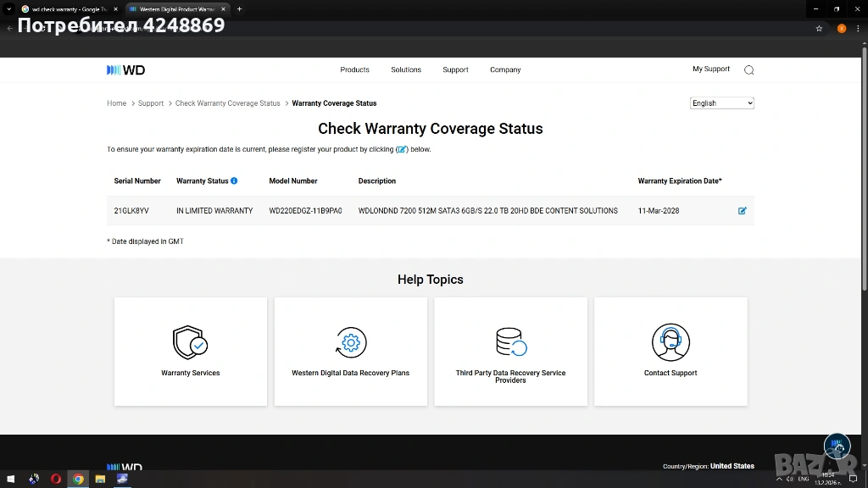
Task: Click the Third Party Data Recovery database icon
Action: 510,342
